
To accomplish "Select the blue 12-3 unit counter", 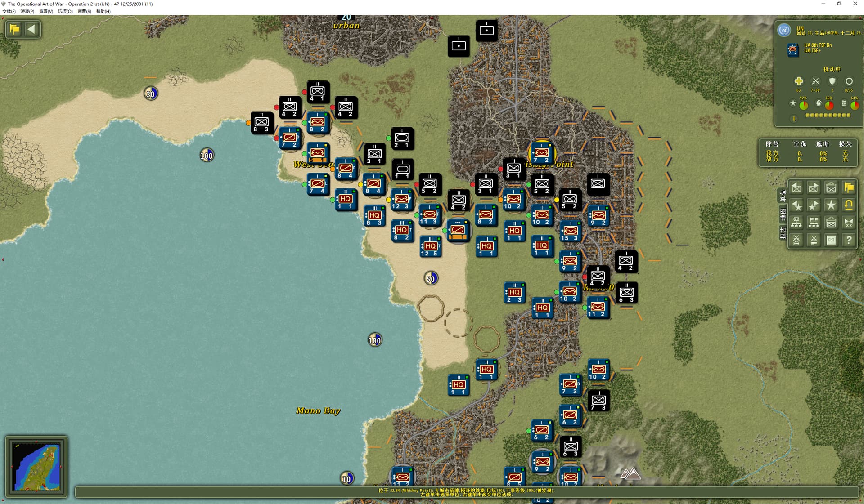I will click(x=401, y=200).
